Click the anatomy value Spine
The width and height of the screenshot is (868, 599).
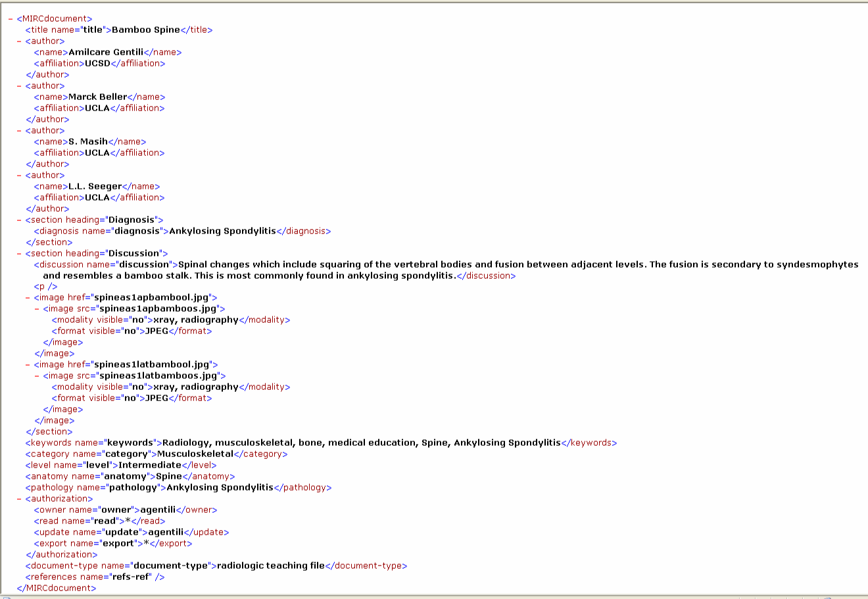[x=169, y=477]
